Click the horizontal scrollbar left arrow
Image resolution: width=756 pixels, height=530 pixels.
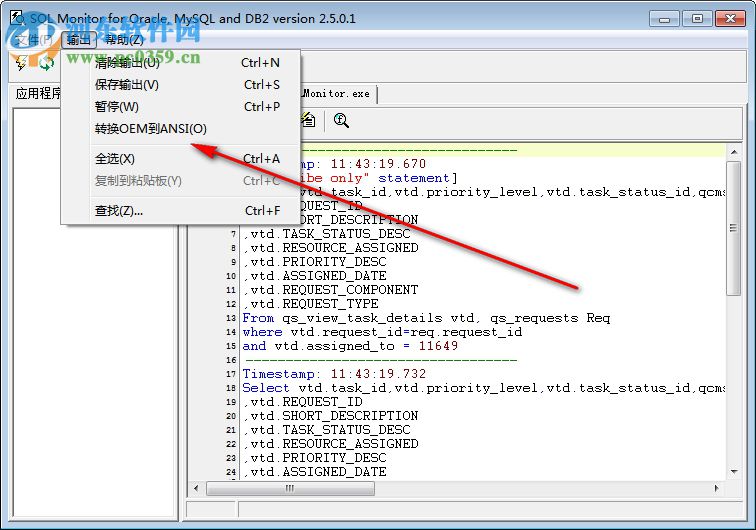[196, 488]
